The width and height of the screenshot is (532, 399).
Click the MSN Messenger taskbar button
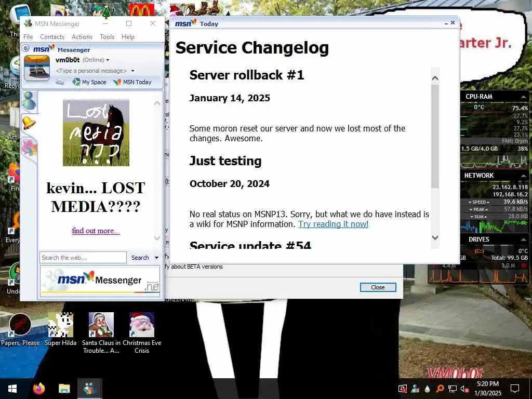90,389
